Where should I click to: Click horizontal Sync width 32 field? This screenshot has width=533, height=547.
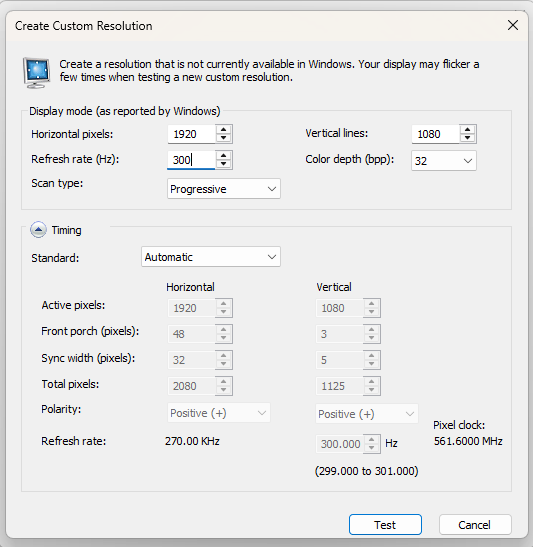point(191,360)
